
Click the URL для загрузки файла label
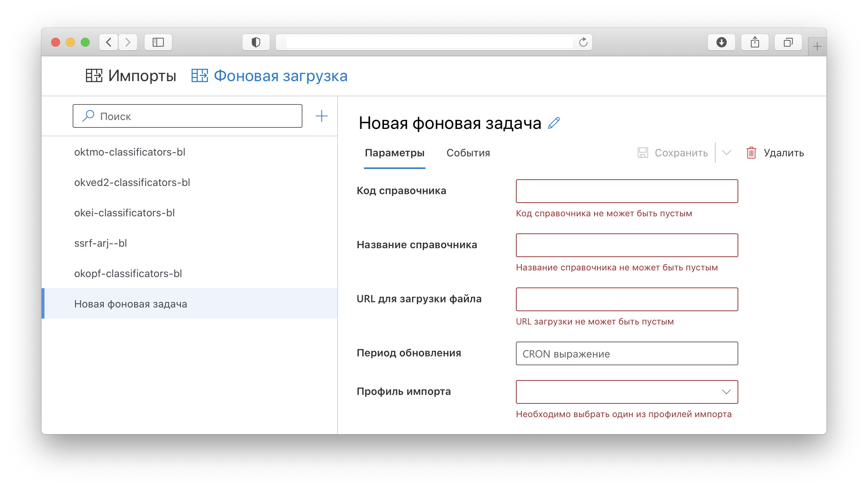(x=419, y=299)
